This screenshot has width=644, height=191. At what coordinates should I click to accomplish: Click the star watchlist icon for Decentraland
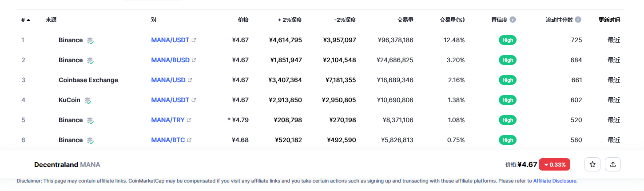click(x=592, y=164)
